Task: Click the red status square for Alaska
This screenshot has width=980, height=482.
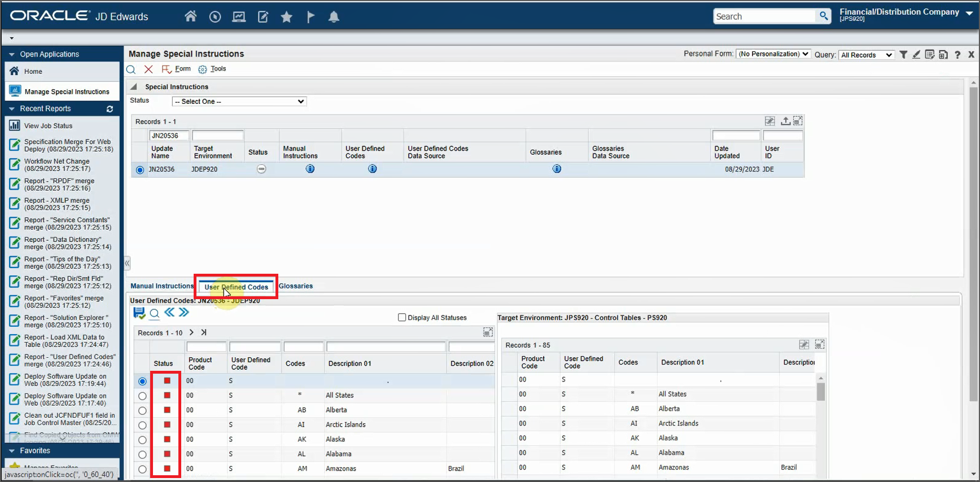Action: (167, 440)
